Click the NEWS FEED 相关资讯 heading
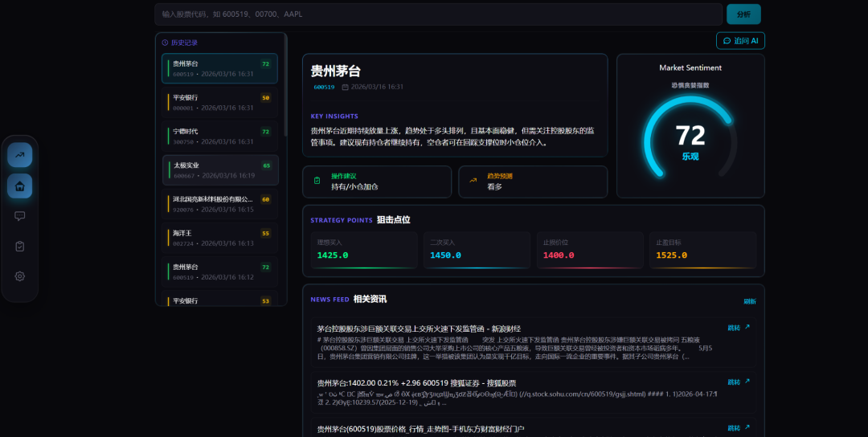The height and width of the screenshot is (437, 868). click(x=349, y=300)
